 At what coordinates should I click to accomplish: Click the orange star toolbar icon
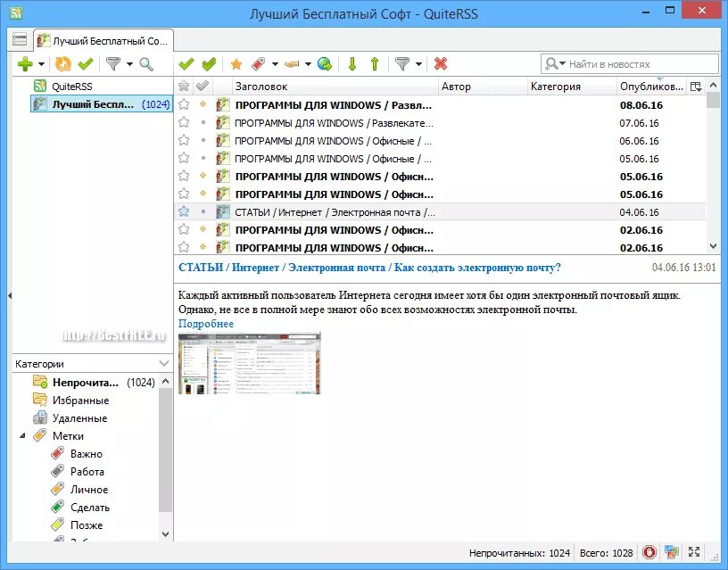(x=236, y=64)
